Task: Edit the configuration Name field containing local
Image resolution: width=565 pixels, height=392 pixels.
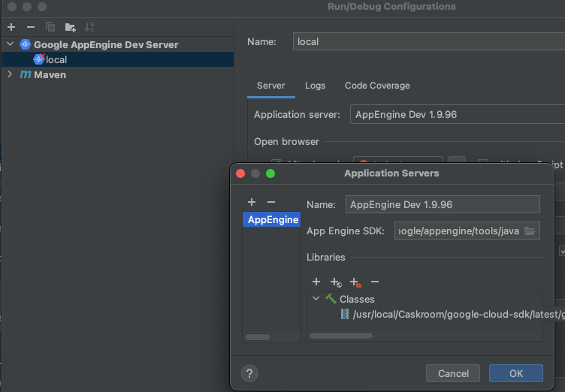Action: [429, 41]
